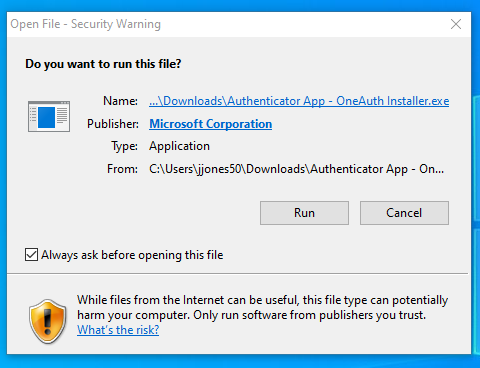Screen dimensions: 480x368
Task: Click the 'Publisher:' field label
Action: point(113,124)
